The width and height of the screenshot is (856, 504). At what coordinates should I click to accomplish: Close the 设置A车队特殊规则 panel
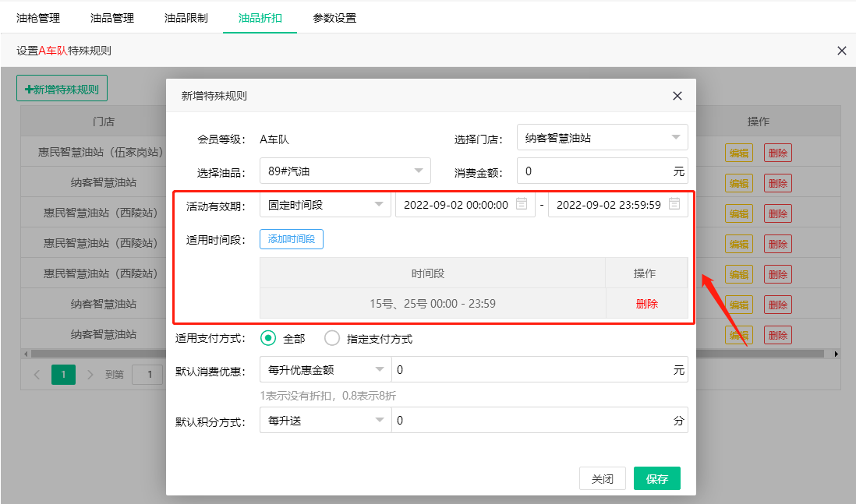click(841, 50)
